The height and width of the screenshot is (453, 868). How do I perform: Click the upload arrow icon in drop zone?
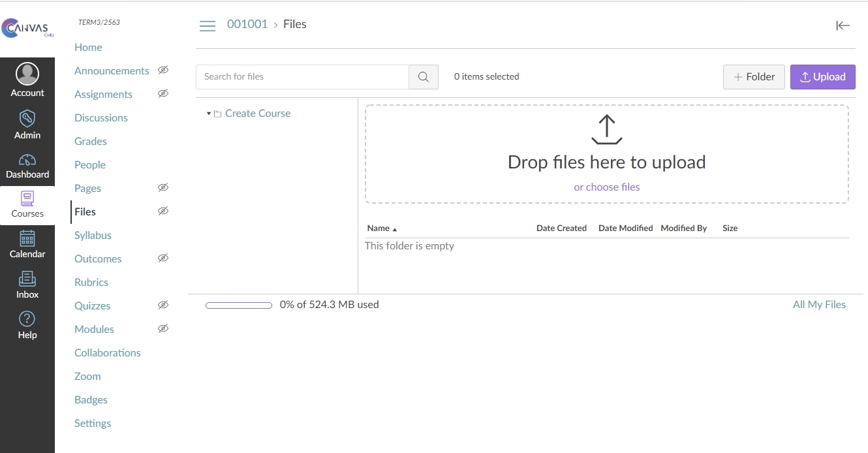point(606,129)
